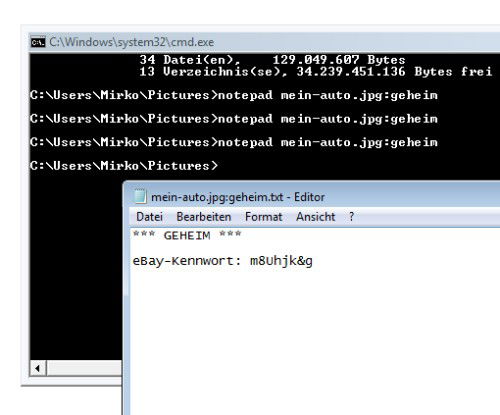Click the black empty area below the prompt
This screenshot has height=415, width=500.
pos(76,267)
